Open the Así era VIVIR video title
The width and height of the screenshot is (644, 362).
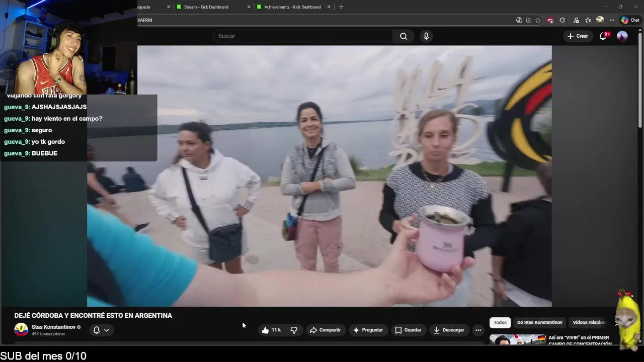(580, 340)
